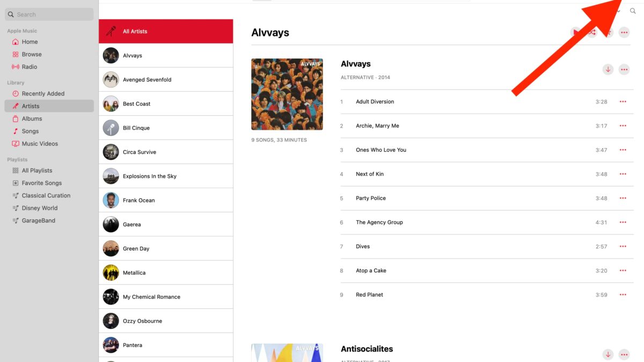The image size is (644, 362).
Task: Open the Alvvays album cover artwork
Action: [x=287, y=94]
